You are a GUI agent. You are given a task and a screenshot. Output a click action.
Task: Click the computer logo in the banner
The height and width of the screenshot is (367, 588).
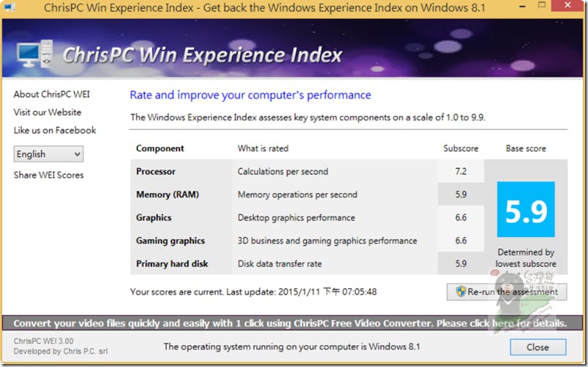[x=34, y=54]
